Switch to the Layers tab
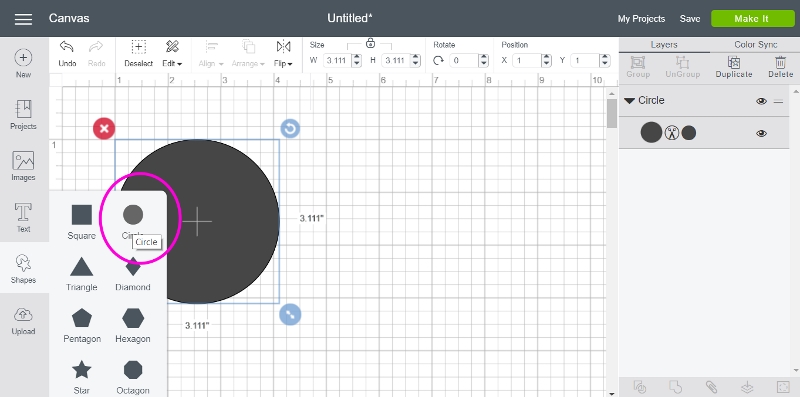800x397 pixels. pos(664,45)
